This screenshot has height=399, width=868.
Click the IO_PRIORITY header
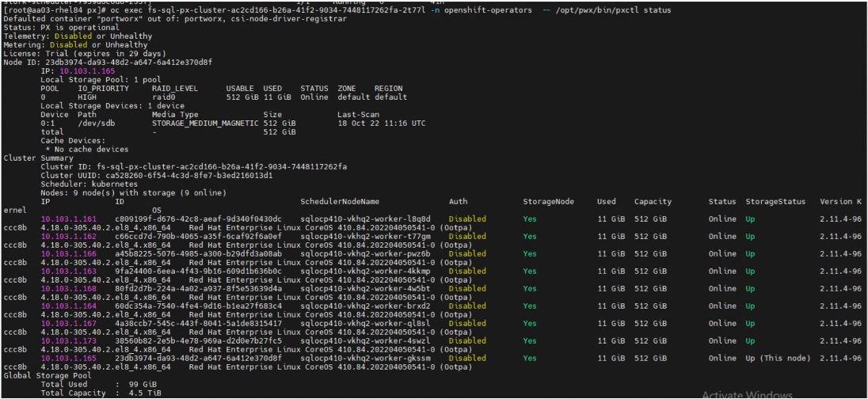104,89
